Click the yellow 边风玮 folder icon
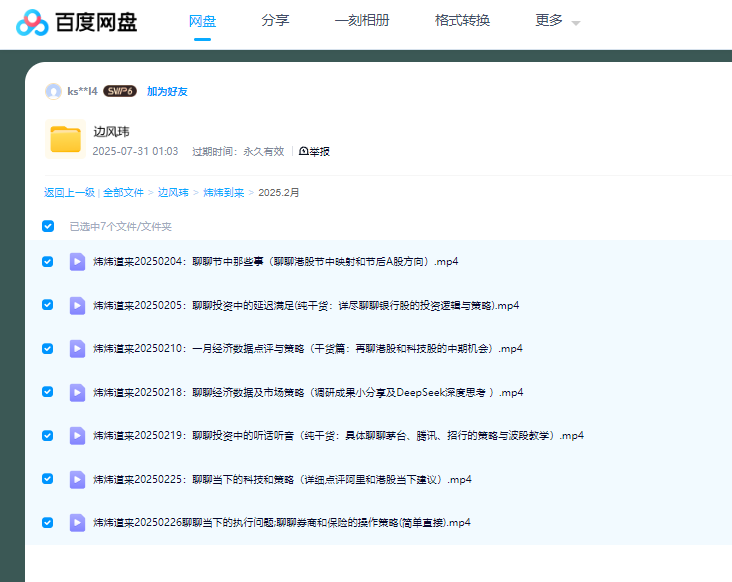Viewport: 732px width, 582px height. click(x=66, y=139)
